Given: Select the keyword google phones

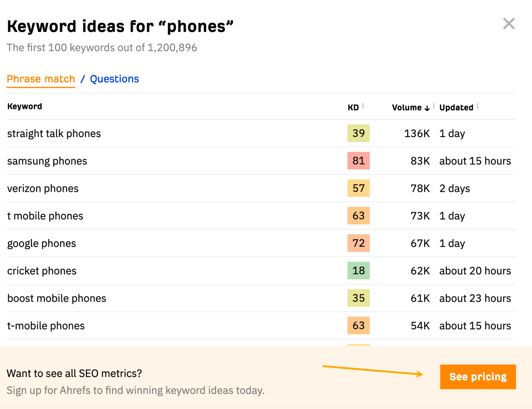Looking at the screenshot, I should [41, 243].
